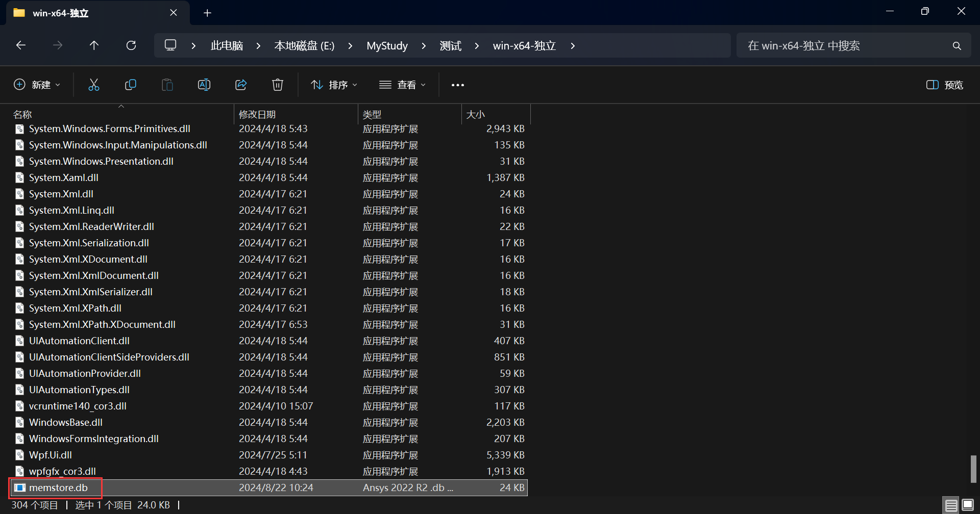Navigate back to previous folder
Image resolution: width=980 pixels, height=514 pixels.
click(x=21, y=45)
